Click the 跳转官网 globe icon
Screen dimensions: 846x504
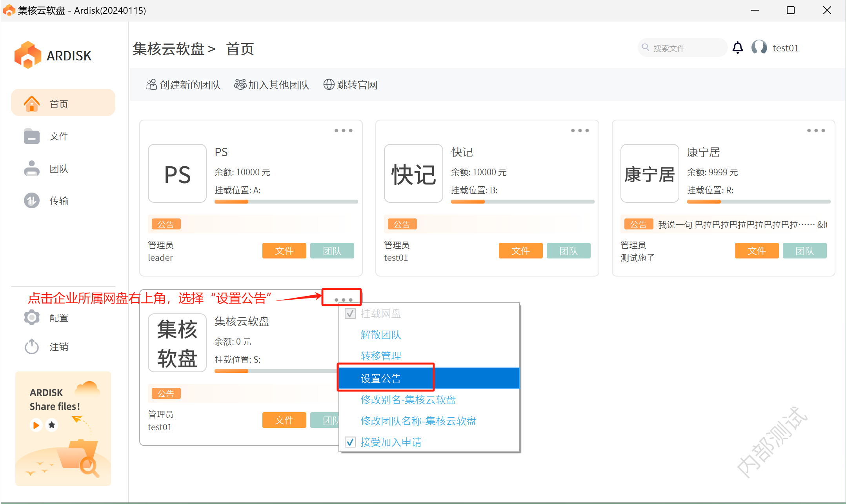329,85
